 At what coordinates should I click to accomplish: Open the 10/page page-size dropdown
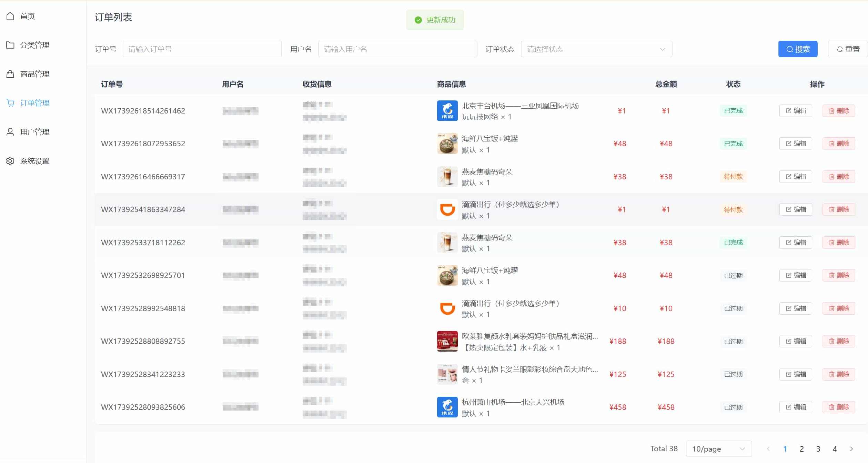(x=719, y=449)
